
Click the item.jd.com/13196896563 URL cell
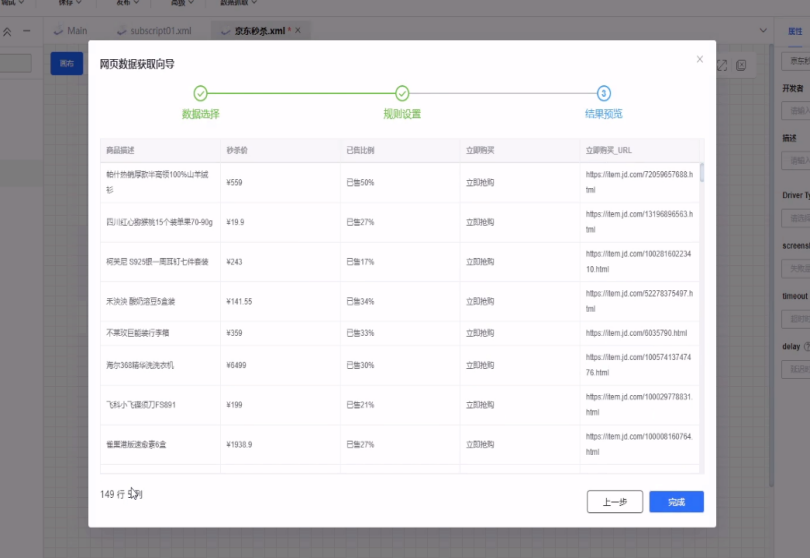[x=640, y=222]
